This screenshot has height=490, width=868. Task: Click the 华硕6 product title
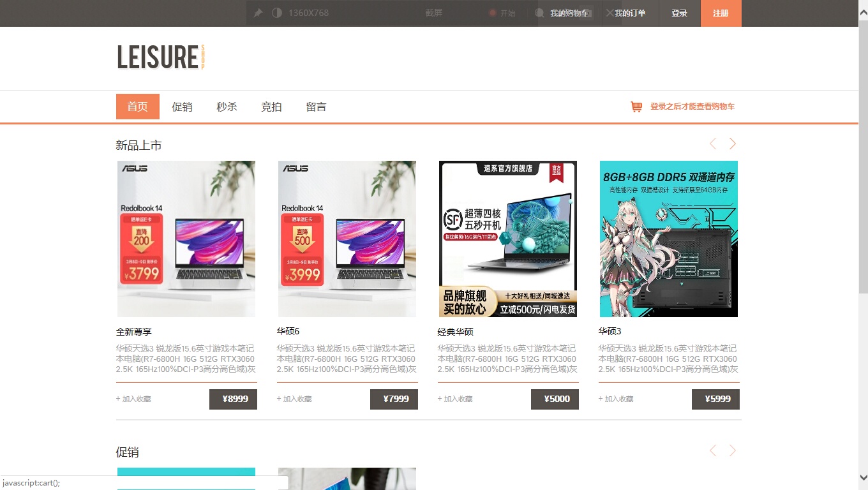tap(288, 331)
